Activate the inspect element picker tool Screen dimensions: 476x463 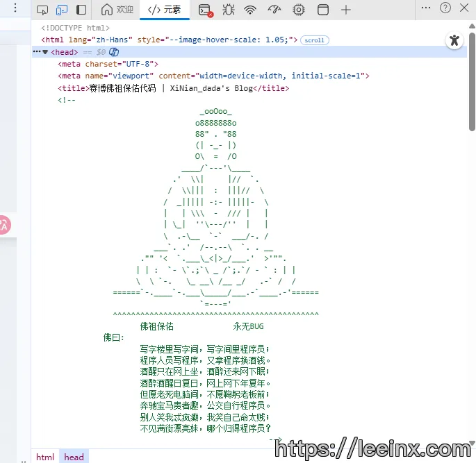[42, 10]
